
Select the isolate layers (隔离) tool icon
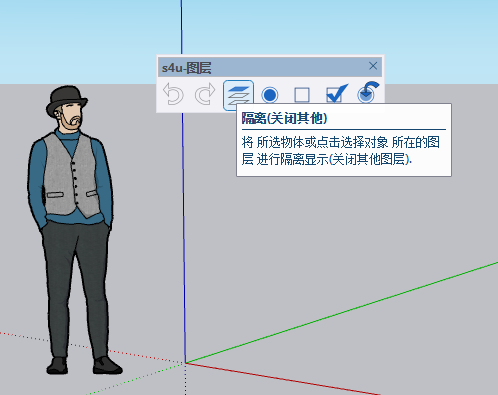tap(238, 95)
